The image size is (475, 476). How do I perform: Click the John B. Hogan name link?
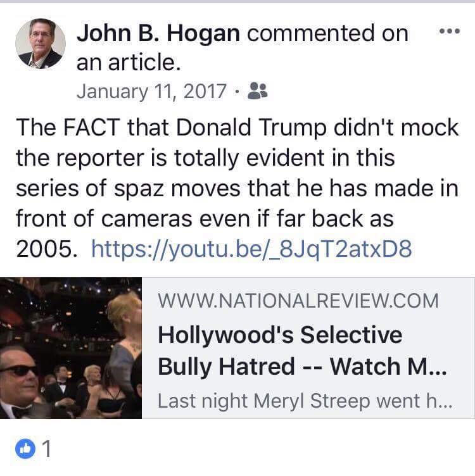[x=158, y=34]
